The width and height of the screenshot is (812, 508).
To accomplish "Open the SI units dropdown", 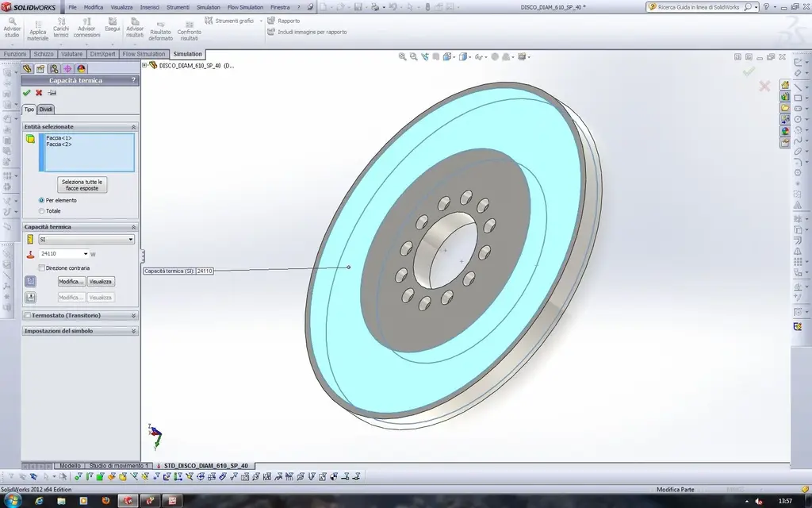I will (86, 239).
